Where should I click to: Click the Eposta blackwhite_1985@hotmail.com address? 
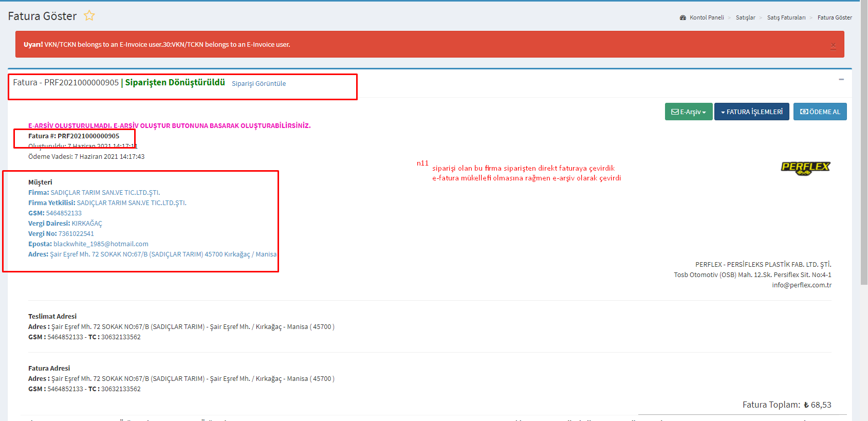[x=101, y=244]
